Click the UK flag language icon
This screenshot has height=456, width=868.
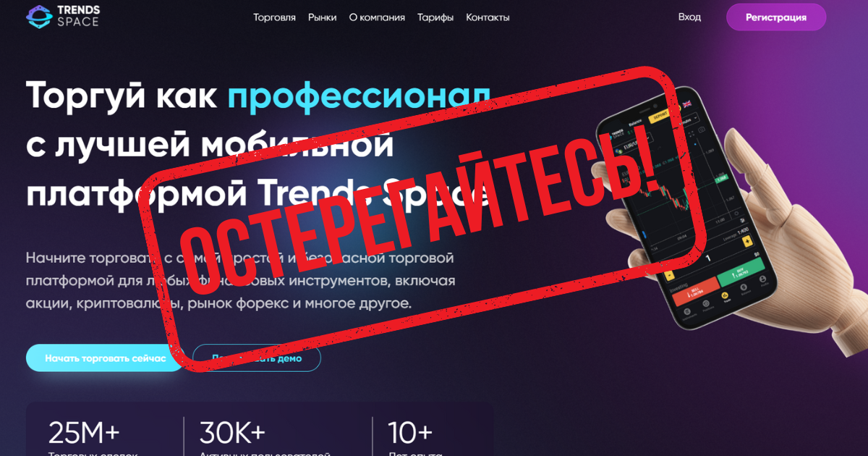click(686, 104)
